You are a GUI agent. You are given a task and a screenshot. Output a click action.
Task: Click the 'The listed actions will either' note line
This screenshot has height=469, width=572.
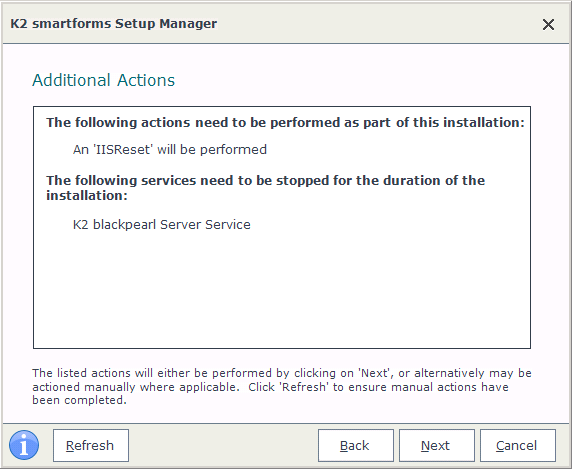coord(282,373)
